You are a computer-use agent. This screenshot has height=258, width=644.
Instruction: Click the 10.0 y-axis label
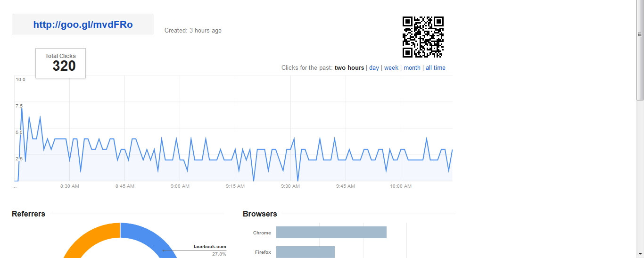click(20, 80)
